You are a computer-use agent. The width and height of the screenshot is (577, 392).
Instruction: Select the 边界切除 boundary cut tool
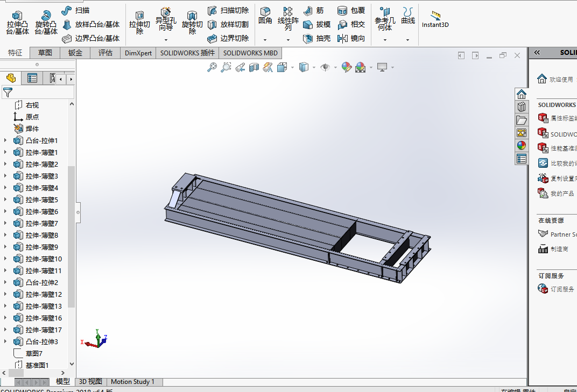pyautogui.click(x=228, y=38)
